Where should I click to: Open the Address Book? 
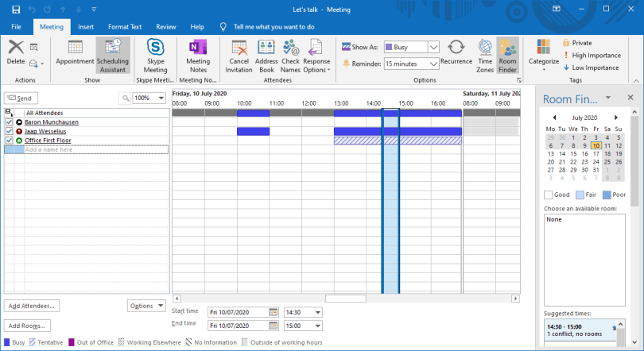tap(266, 55)
